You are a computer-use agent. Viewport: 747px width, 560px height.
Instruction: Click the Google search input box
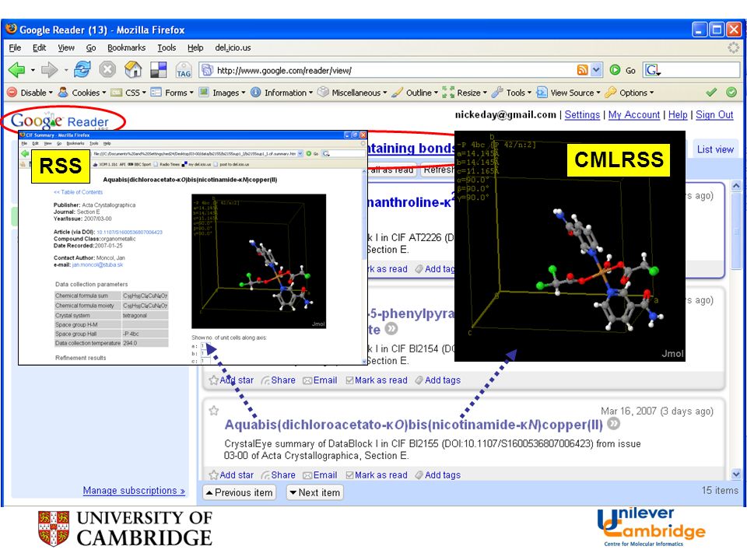(700, 70)
